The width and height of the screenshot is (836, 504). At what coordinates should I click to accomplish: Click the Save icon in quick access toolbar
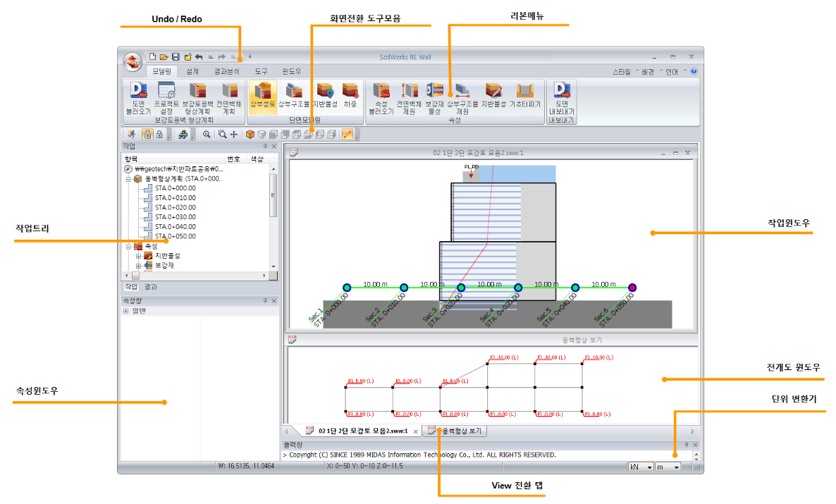pyautogui.click(x=176, y=56)
